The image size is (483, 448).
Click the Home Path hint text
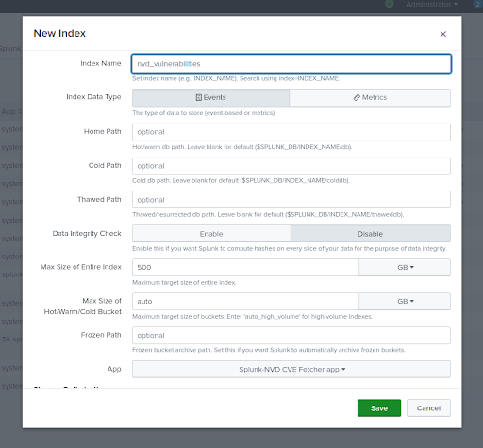click(x=241, y=147)
